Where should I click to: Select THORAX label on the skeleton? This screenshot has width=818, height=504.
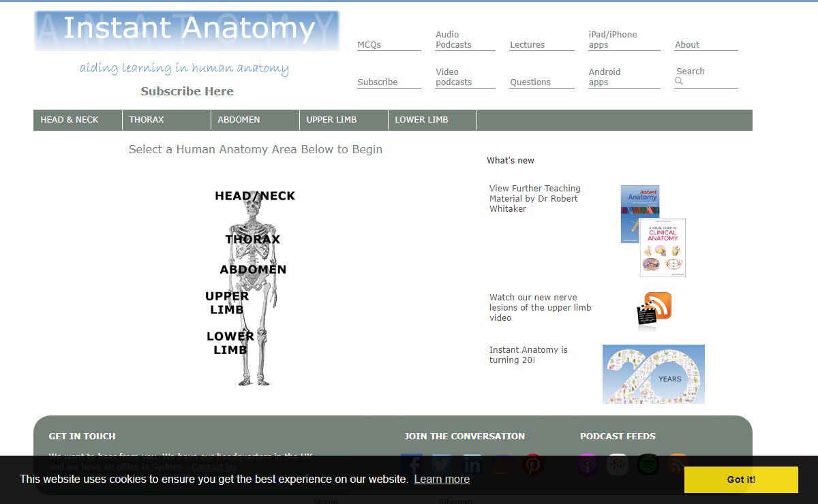[253, 240]
